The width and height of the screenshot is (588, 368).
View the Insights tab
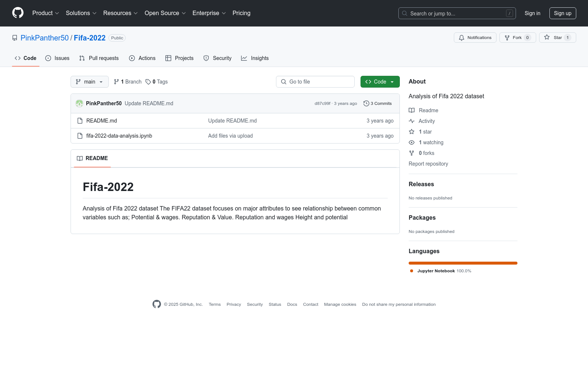255,58
